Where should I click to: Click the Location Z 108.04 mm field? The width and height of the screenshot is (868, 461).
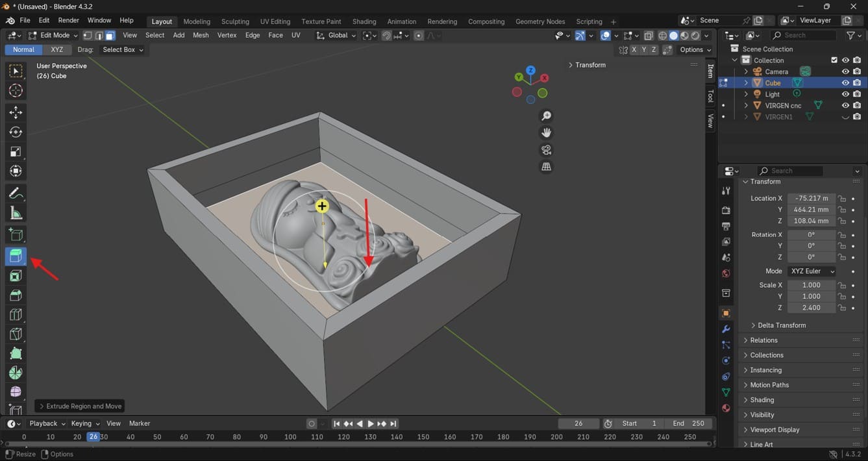(811, 221)
